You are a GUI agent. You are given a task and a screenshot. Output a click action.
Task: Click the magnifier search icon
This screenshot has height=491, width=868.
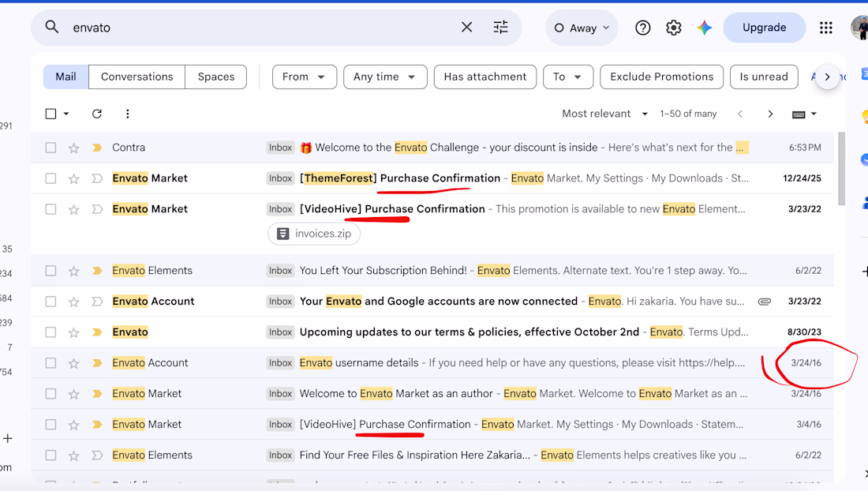[x=52, y=27]
